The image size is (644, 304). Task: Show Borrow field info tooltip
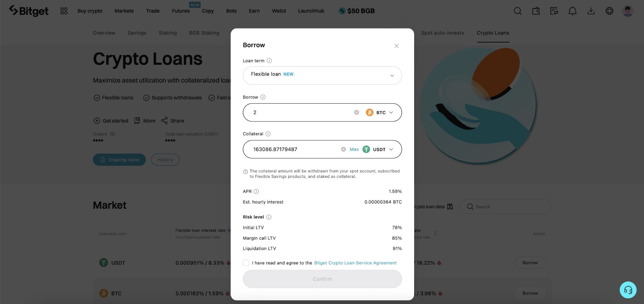pyautogui.click(x=263, y=97)
